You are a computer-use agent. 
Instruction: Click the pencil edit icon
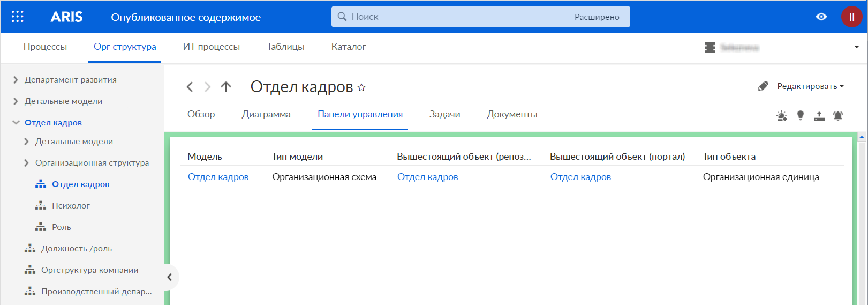763,86
